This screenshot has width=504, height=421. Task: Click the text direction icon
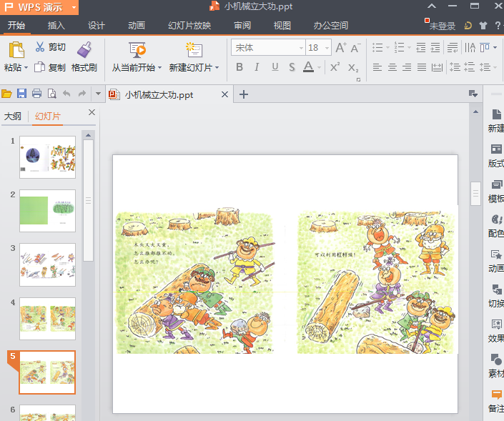click(470, 48)
